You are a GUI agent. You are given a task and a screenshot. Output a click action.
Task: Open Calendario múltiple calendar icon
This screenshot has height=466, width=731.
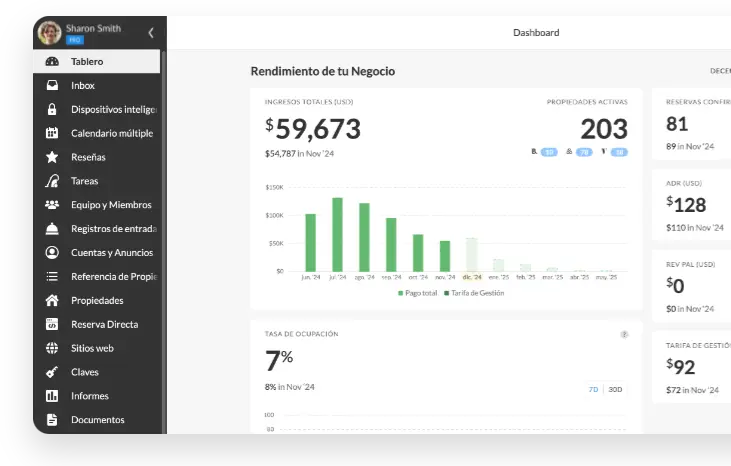(x=52, y=133)
